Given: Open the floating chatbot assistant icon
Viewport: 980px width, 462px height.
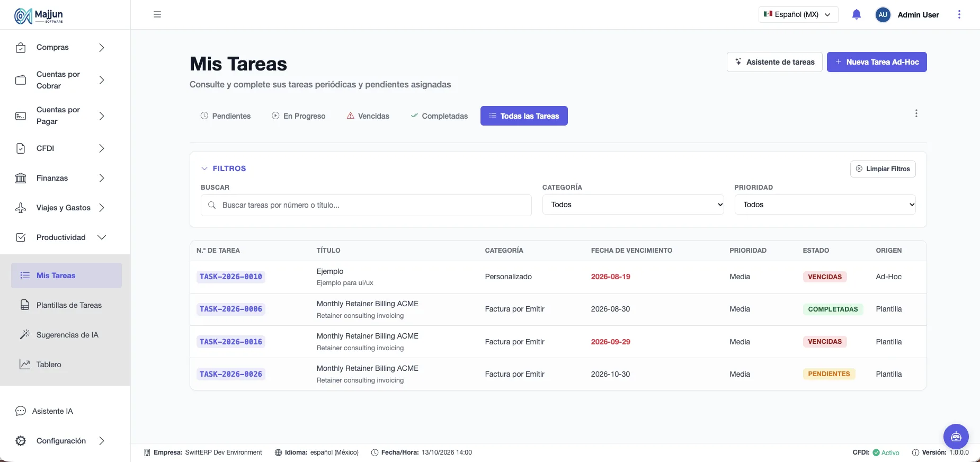Looking at the screenshot, I should pyautogui.click(x=956, y=437).
